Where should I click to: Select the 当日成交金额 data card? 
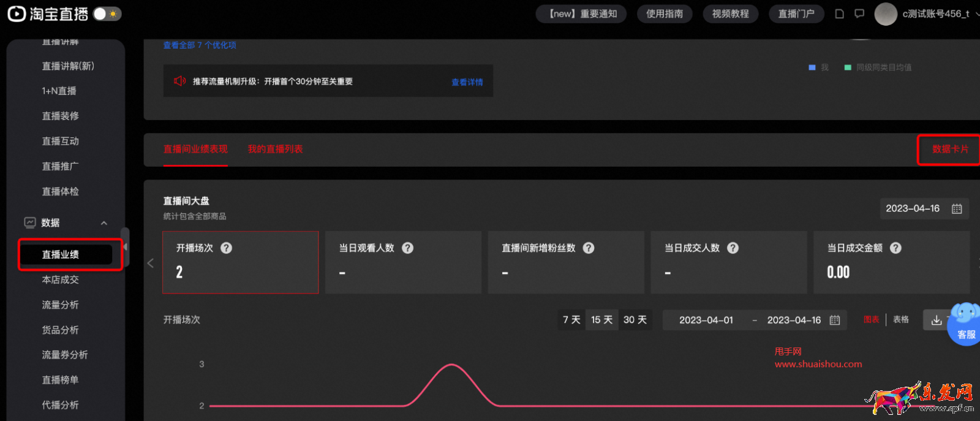[x=891, y=262]
